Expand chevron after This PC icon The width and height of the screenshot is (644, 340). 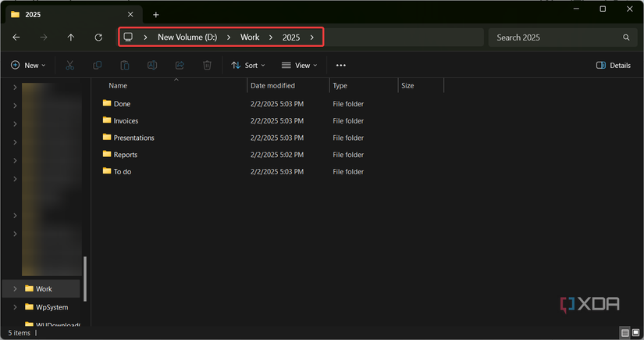[x=145, y=38]
